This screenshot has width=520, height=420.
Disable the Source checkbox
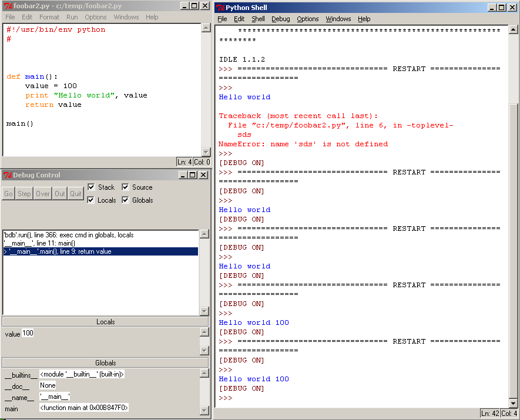pos(125,187)
